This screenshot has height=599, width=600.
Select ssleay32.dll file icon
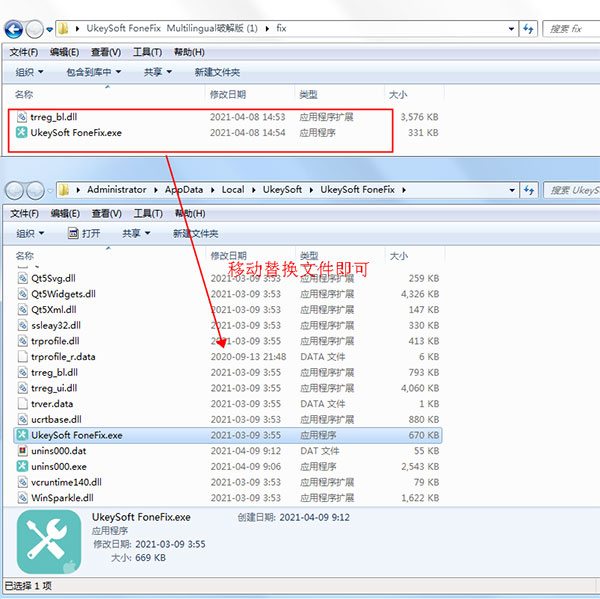click(x=23, y=325)
